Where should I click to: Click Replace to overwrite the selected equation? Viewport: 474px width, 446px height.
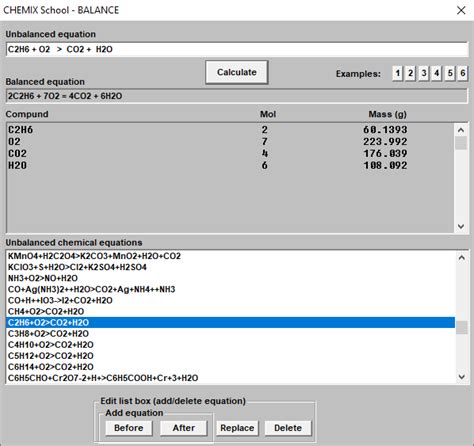(237, 428)
